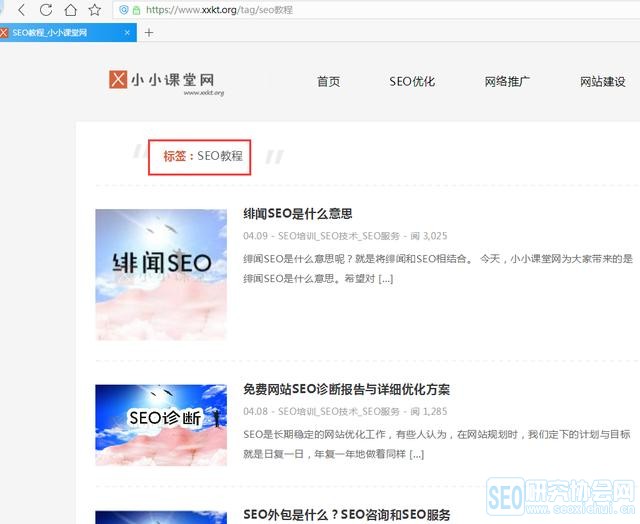
Task: Click the SEO诊断 article excerpt text
Action: point(437,444)
